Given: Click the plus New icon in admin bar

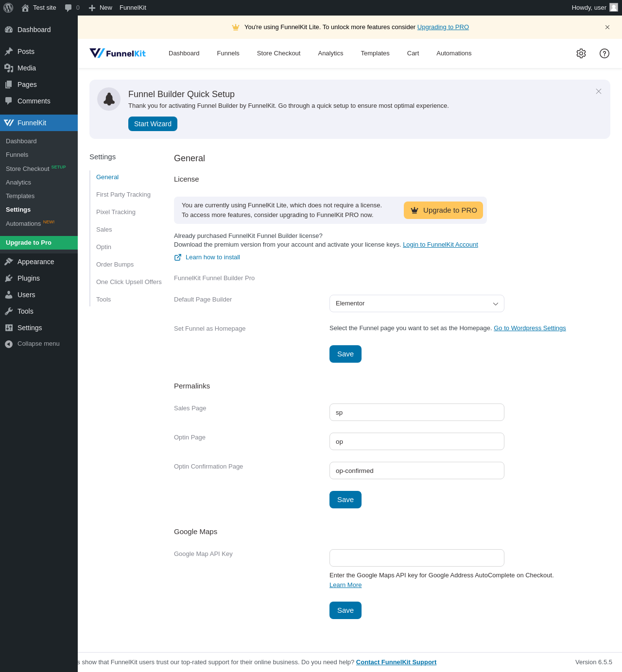Looking at the screenshot, I should (92, 8).
